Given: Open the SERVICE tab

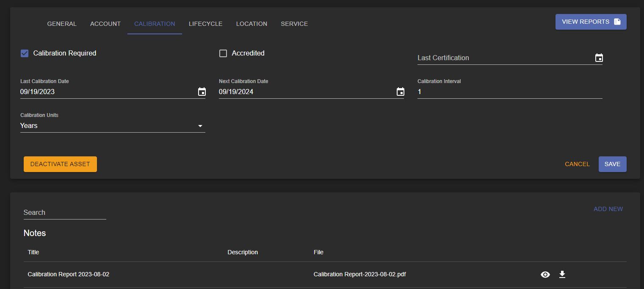Looking at the screenshot, I should [x=294, y=24].
